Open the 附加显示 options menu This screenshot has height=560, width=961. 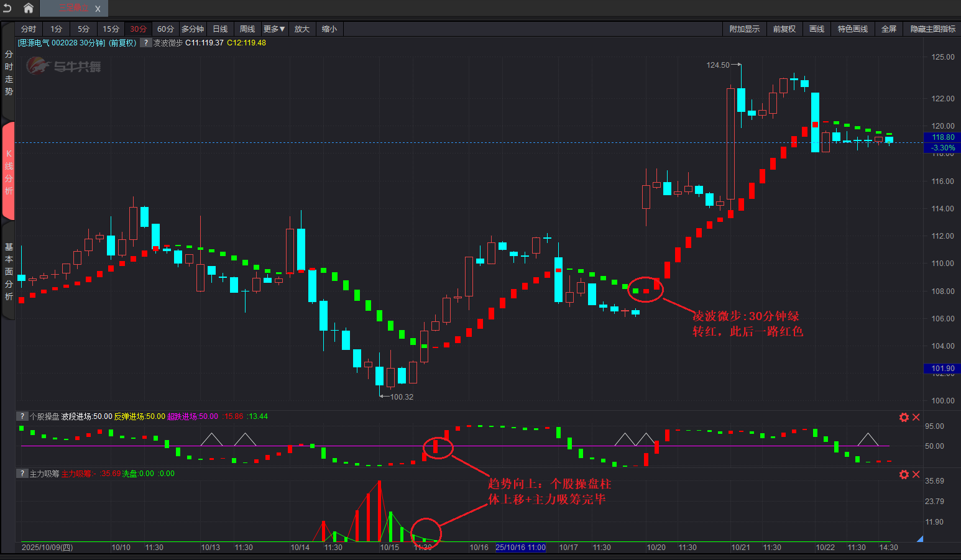coord(744,29)
